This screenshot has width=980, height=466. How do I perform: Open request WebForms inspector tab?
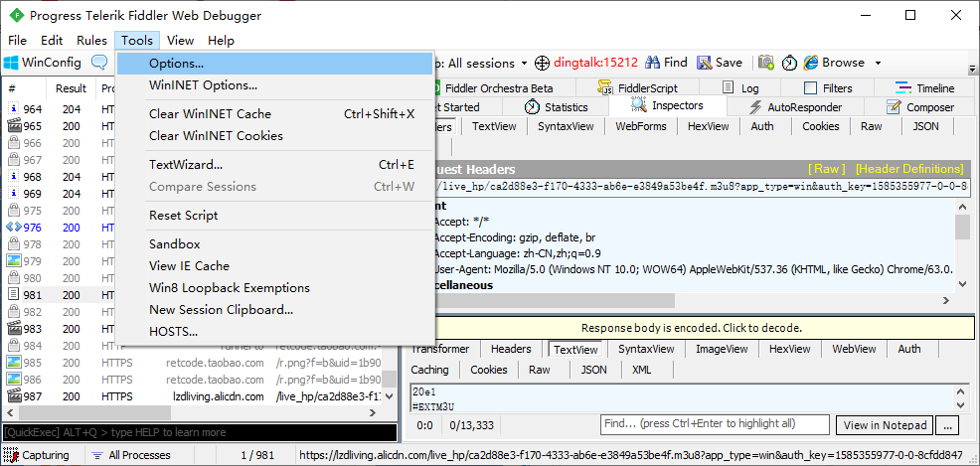click(x=641, y=126)
